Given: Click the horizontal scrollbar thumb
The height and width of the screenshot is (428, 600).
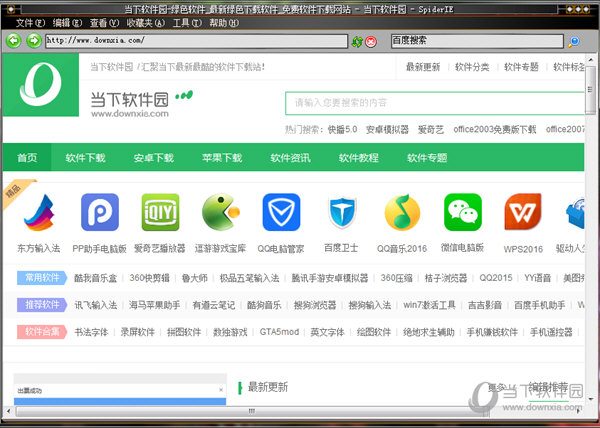Looking at the screenshot, I should [253, 412].
